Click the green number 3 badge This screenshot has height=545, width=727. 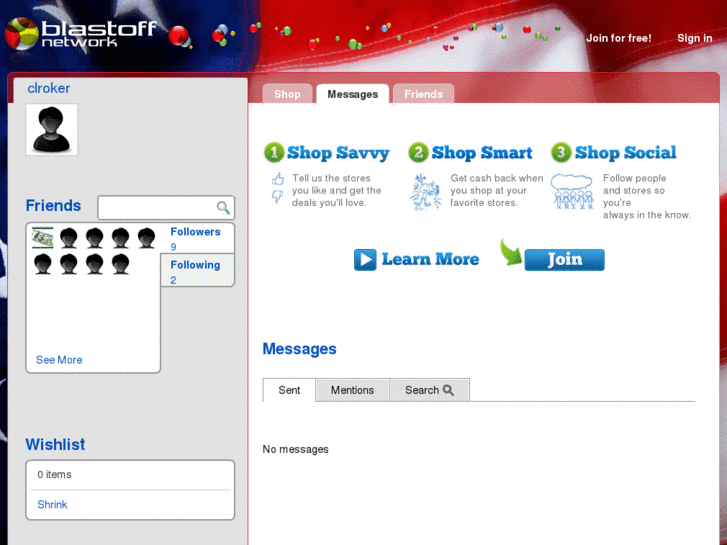(561, 152)
